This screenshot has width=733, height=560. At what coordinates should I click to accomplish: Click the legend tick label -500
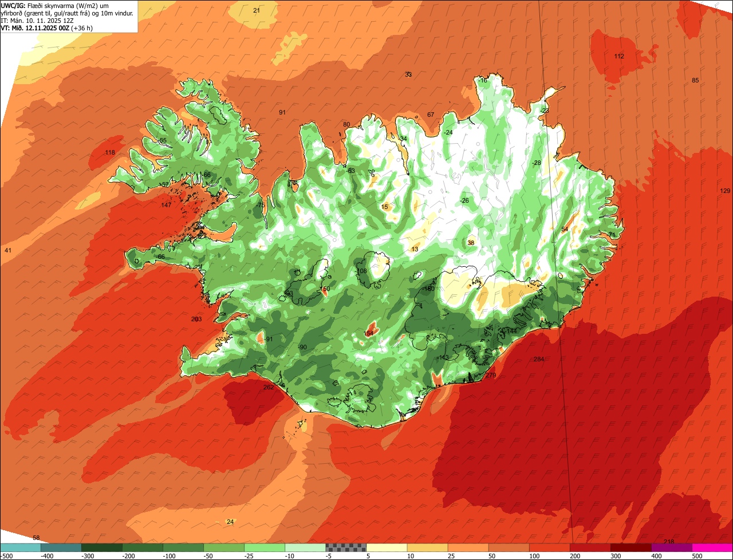7,555
